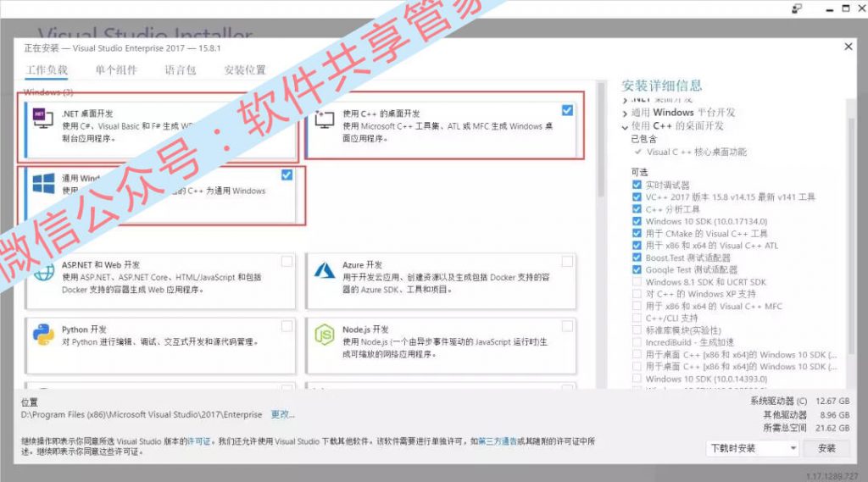Uncheck VC++ 2017 v141 工具 option

(637, 197)
